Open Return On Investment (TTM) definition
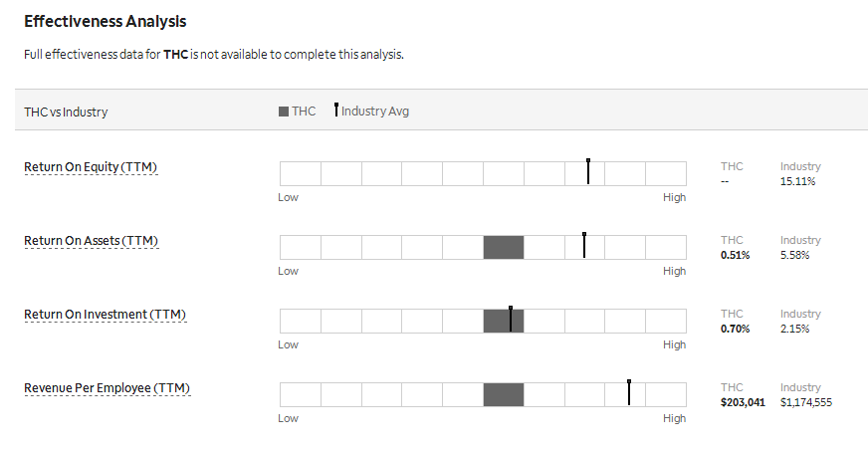Screen dimensions: 868x452 point(106,314)
